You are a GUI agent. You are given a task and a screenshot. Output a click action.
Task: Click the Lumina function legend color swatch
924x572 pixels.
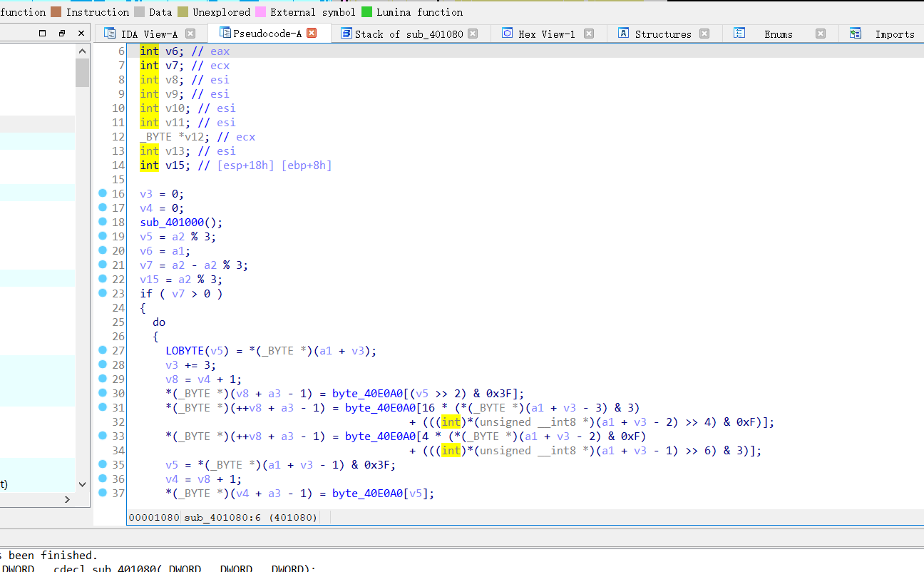point(366,12)
